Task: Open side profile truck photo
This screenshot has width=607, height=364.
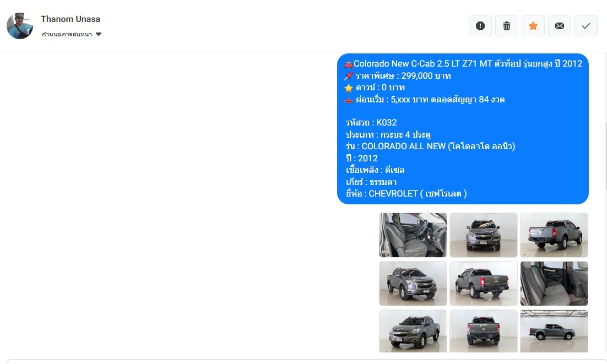Action: click(x=554, y=331)
